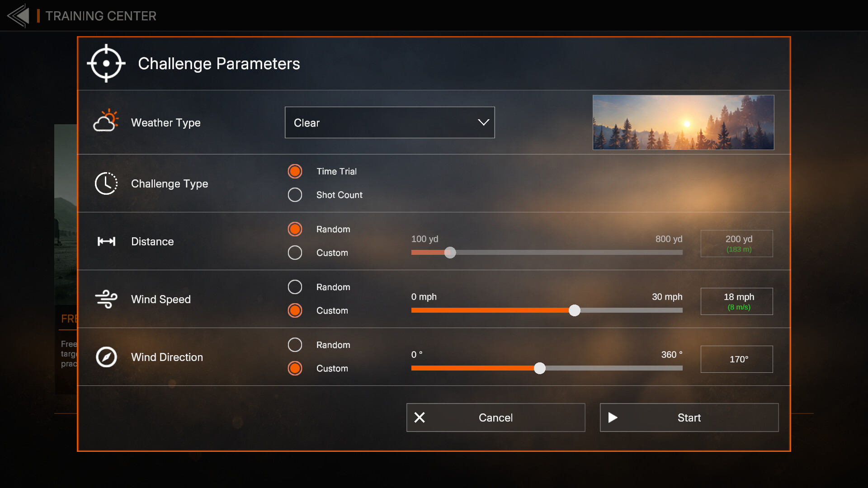Click the Wind Direction compass icon

pyautogui.click(x=106, y=357)
